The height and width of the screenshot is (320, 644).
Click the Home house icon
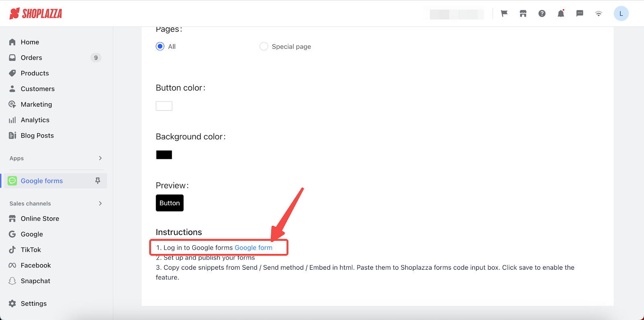(12, 42)
